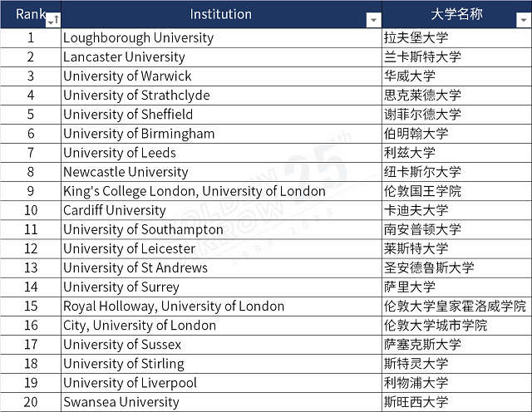
Task: Click the University of Sussex cell
Action: click(221, 345)
